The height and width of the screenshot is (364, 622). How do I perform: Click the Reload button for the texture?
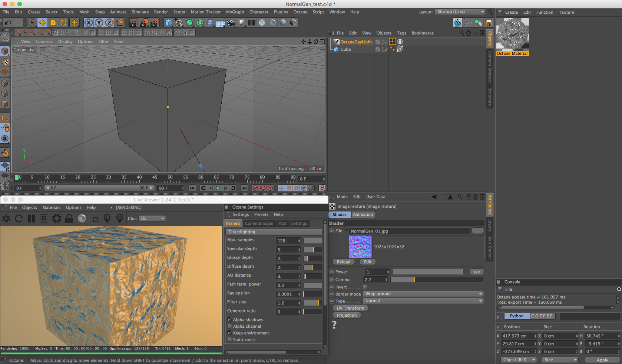[x=343, y=262]
